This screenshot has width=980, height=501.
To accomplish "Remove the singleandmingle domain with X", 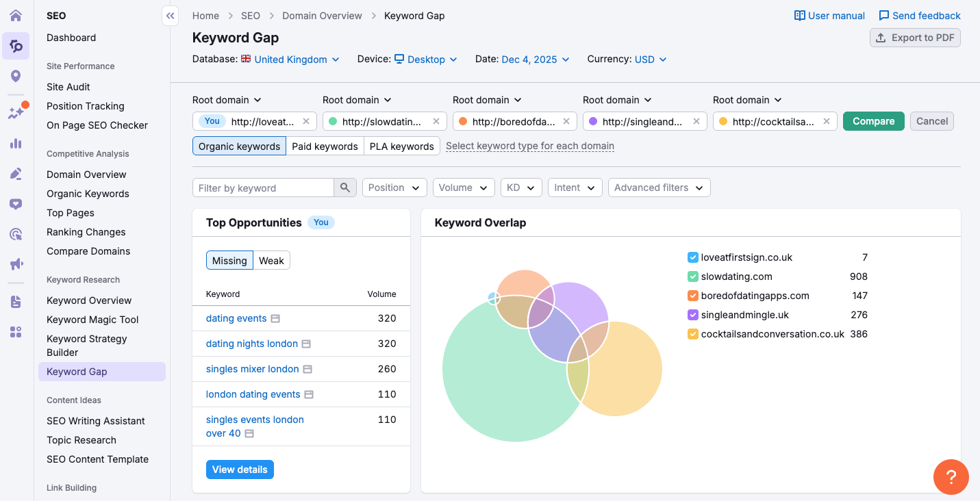I will click(x=696, y=121).
